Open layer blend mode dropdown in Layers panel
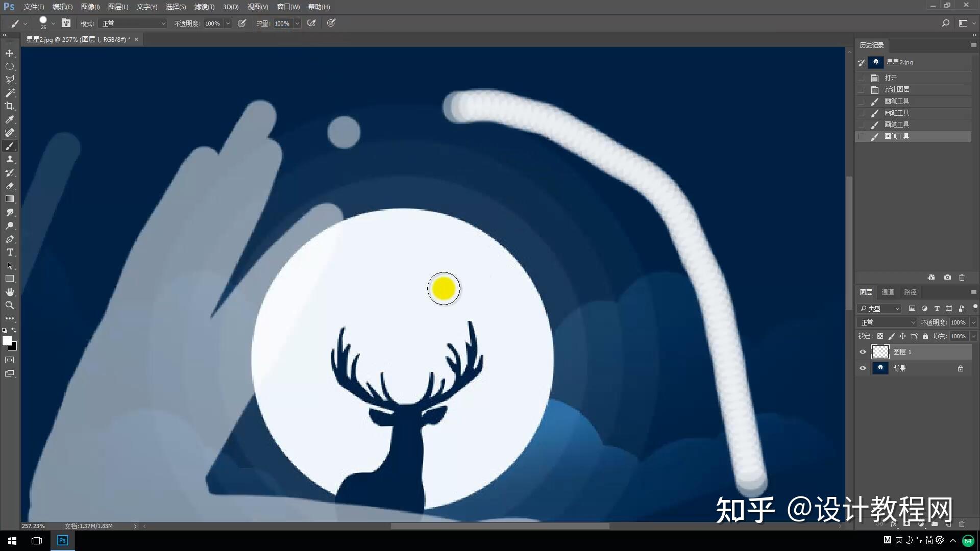This screenshot has width=980, height=551. click(x=888, y=322)
